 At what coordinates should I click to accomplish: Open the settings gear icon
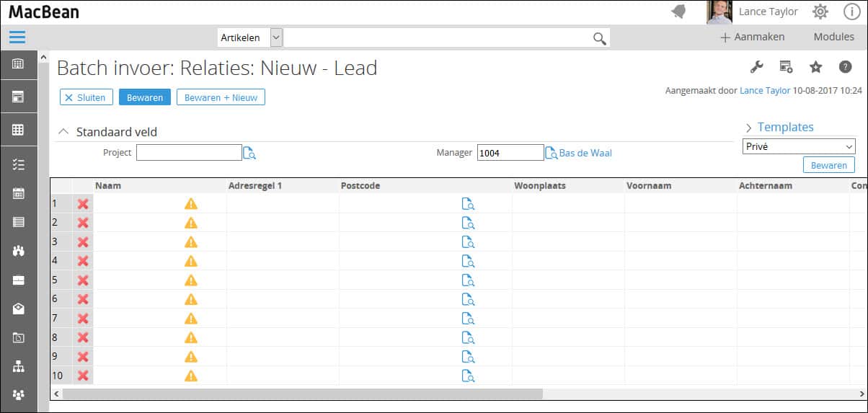point(820,12)
